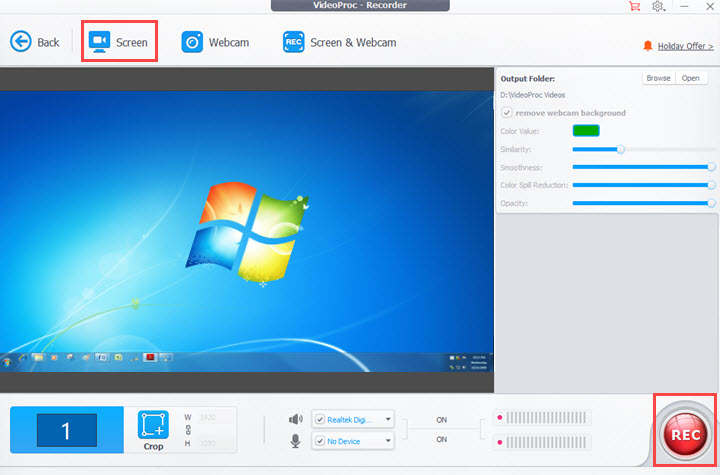The image size is (720, 475).
Task: Open the shopping cart icon
Action: [x=635, y=6]
